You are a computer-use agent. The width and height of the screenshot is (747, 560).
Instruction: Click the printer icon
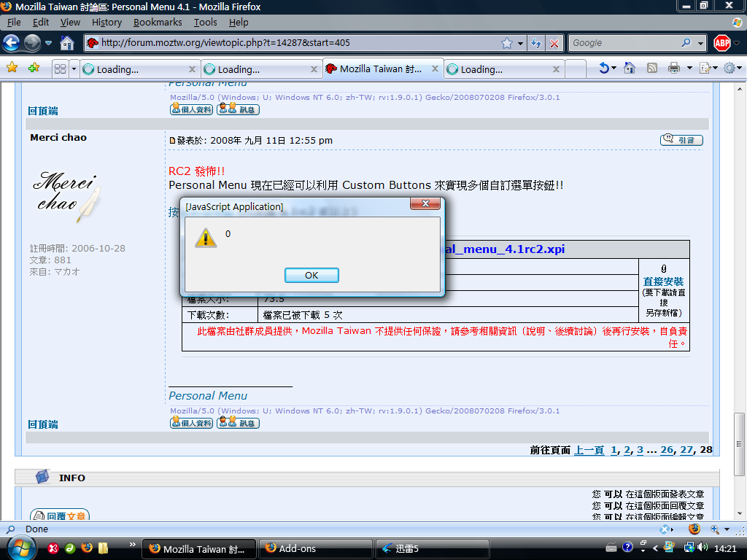pyautogui.click(x=673, y=68)
